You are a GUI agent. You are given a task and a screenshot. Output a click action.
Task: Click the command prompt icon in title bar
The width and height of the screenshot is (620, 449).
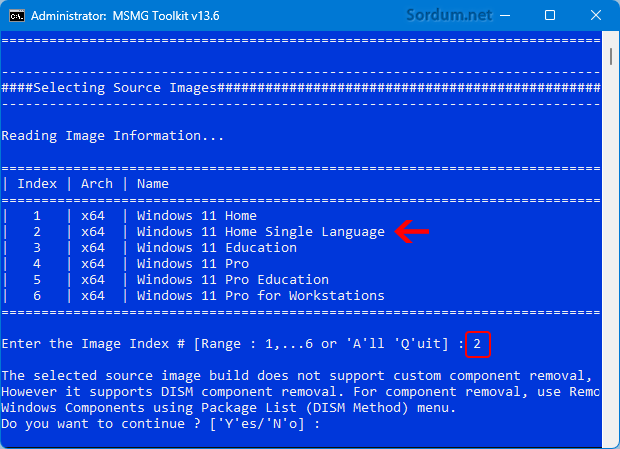pos(17,16)
